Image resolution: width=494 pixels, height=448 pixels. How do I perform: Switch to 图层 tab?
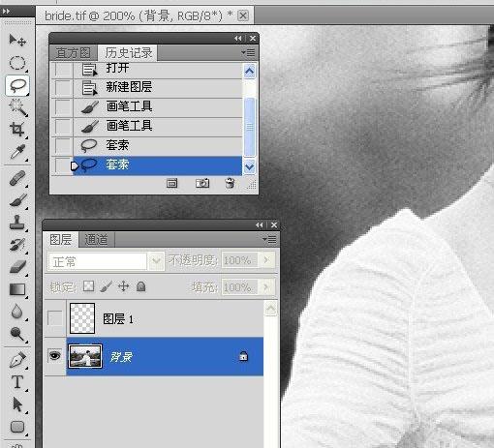pyautogui.click(x=60, y=239)
